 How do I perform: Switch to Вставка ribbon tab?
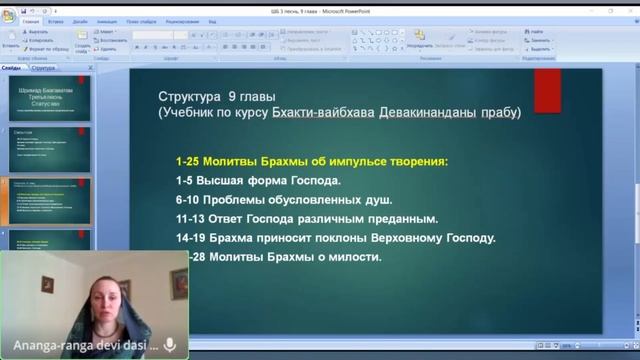[x=56, y=22]
